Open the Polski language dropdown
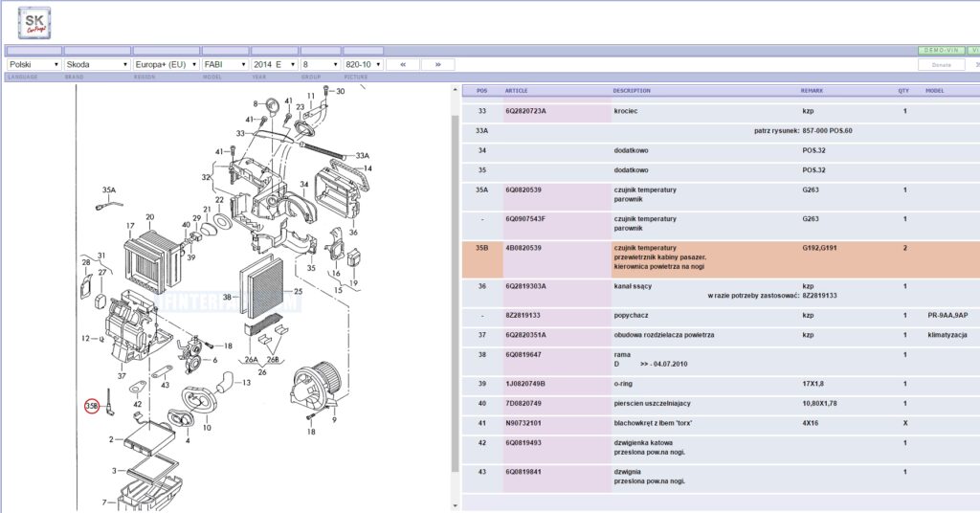This screenshot has height=513, width=980. [x=33, y=64]
